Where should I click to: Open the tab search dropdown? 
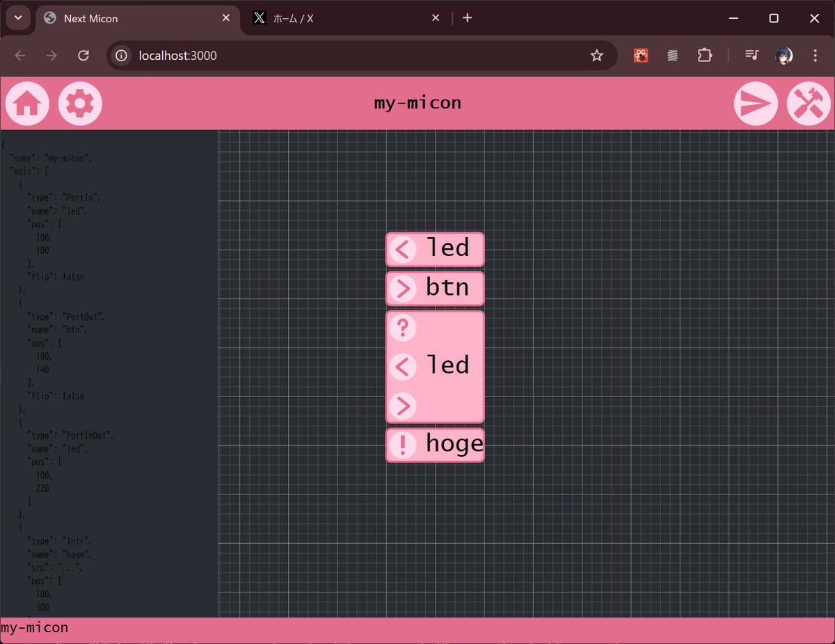(17, 19)
